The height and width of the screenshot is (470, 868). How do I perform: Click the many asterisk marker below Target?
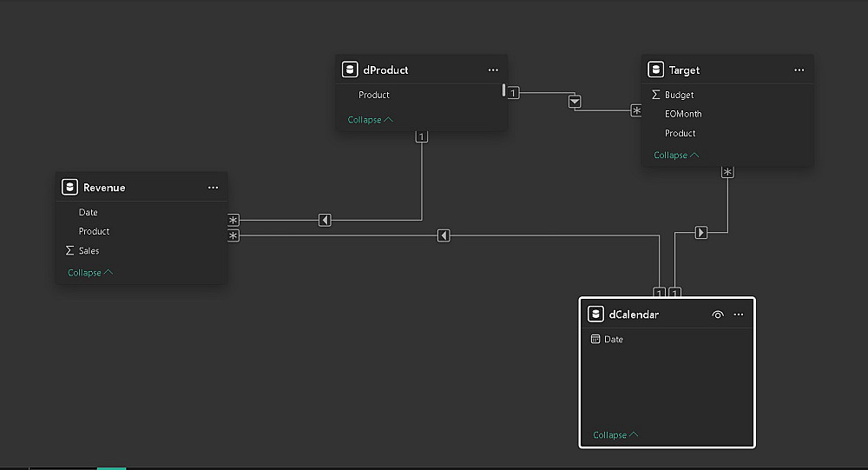pyautogui.click(x=727, y=172)
